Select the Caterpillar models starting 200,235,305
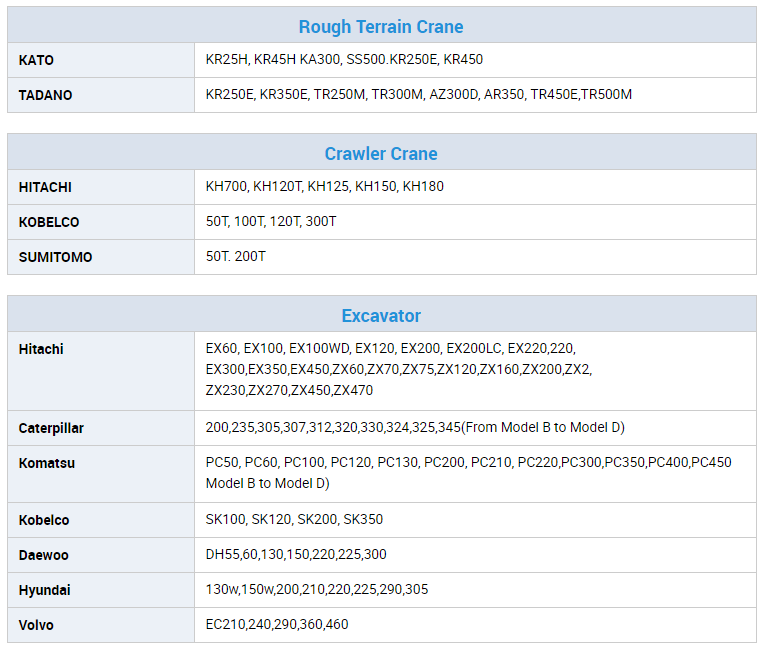 (415, 427)
